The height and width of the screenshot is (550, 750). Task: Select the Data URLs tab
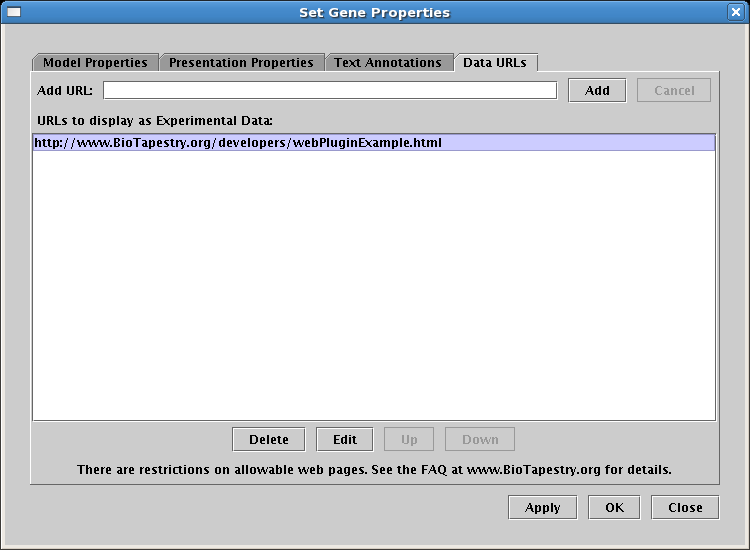(495, 62)
